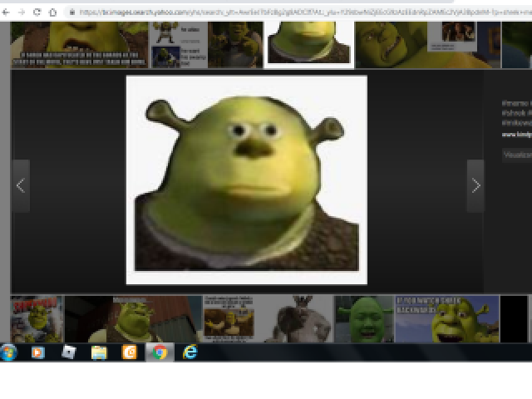Show the next image with right chevron
Screen dimensions: 532x399
pyautogui.click(x=475, y=185)
